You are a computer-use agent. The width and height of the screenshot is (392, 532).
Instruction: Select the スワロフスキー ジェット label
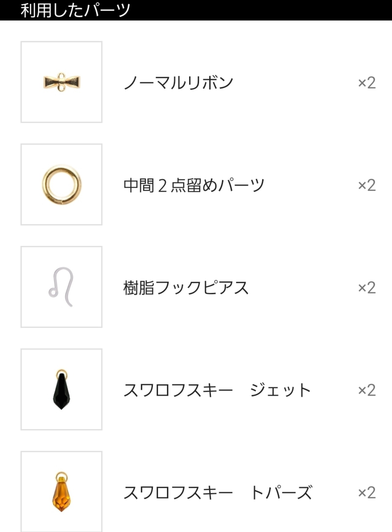217,390
